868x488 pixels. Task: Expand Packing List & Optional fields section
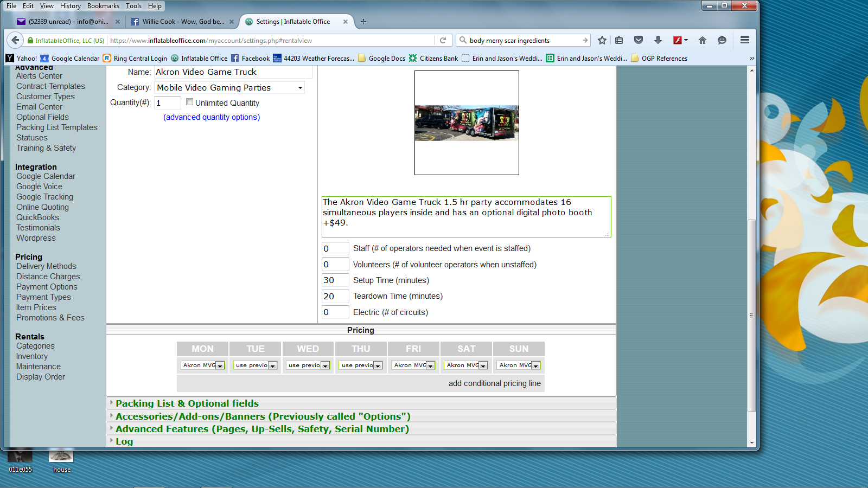187,403
